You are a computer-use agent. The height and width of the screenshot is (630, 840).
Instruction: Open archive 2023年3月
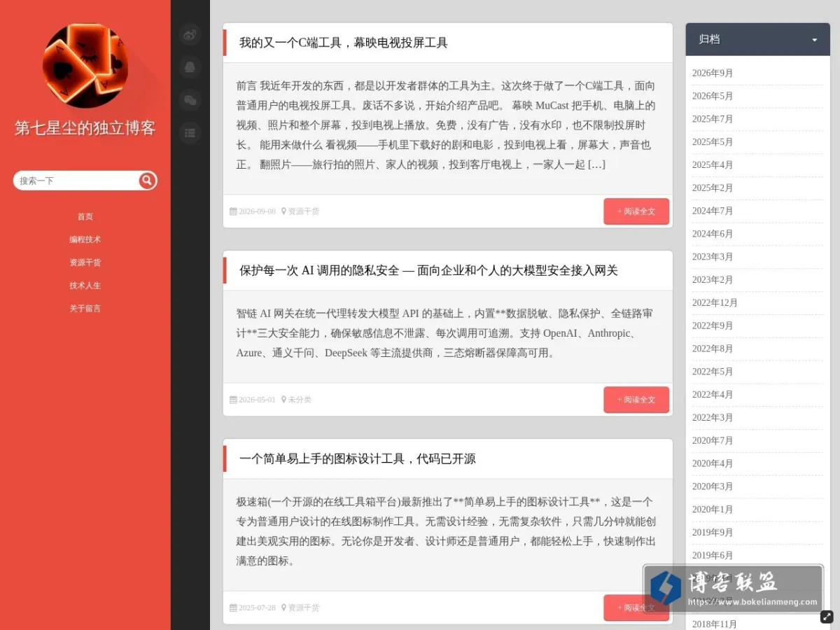coord(713,257)
